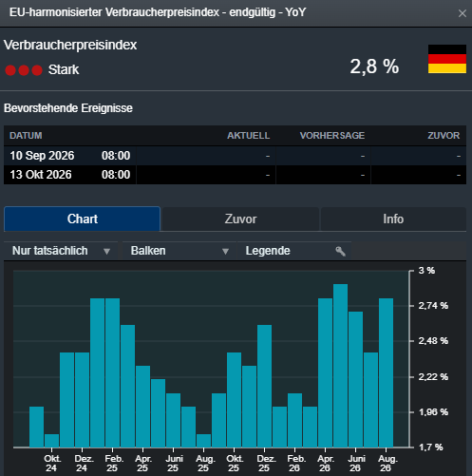
Task: Click the Aug. 26 bar in chart
Action: point(386,372)
